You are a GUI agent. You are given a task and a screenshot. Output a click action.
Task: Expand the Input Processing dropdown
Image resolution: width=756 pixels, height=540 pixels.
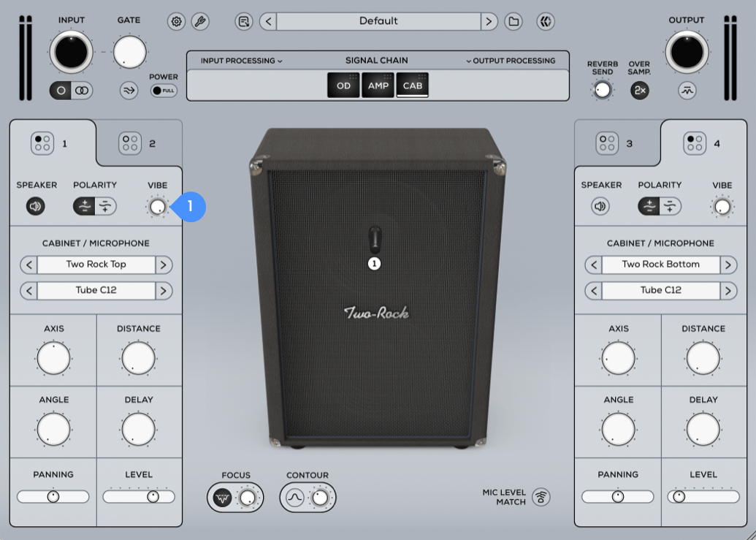click(x=242, y=61)
